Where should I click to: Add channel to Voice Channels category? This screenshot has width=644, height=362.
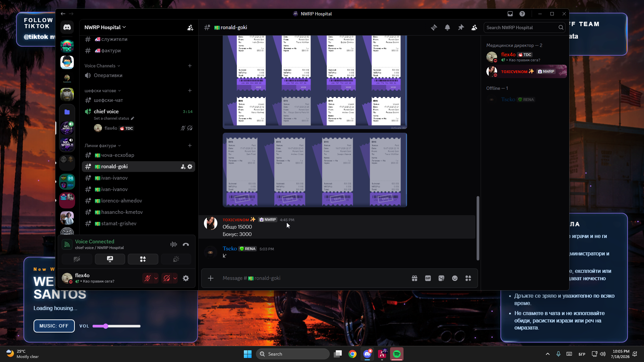(190, 66)
